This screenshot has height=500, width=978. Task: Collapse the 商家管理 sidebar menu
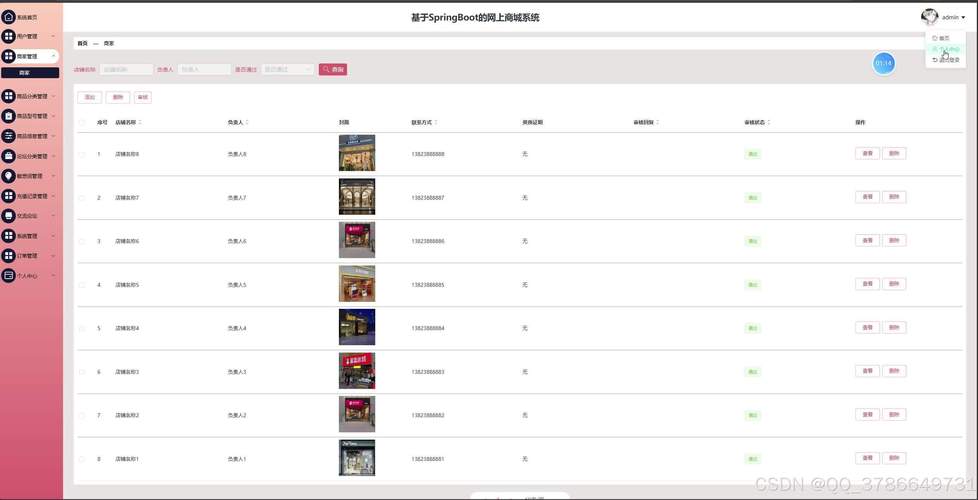tap(53, 56)
